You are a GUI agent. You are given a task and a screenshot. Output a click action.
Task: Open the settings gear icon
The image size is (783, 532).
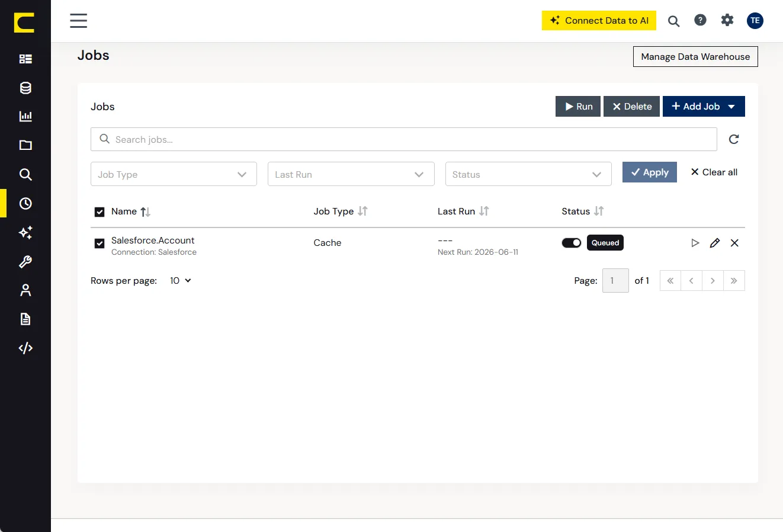[x=727, y=20]
